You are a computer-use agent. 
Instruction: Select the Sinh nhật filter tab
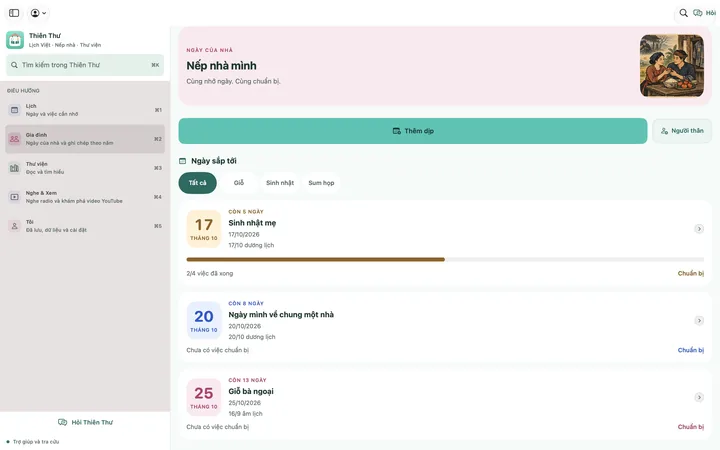[280, 183]
